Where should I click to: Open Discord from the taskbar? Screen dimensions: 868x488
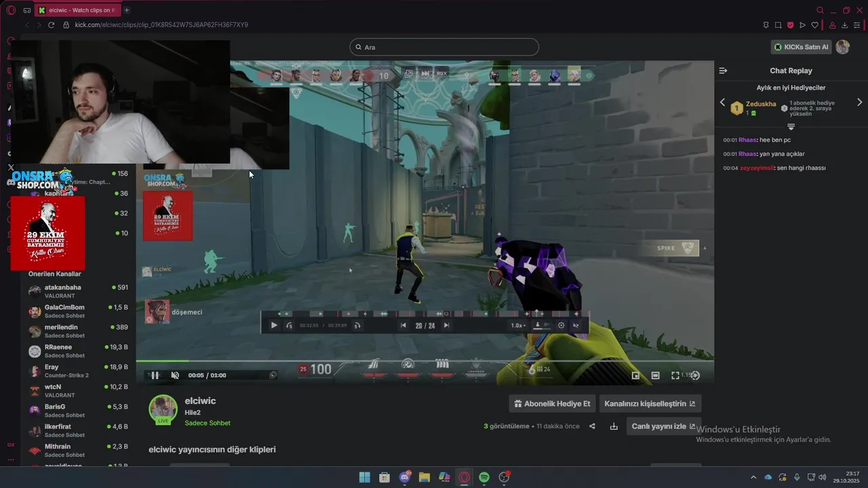(405, 477)
